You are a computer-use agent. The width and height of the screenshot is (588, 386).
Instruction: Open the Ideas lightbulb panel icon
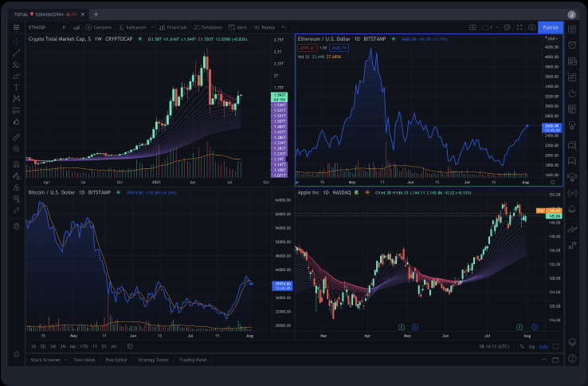pyautogui.click(x=572, y=125)
